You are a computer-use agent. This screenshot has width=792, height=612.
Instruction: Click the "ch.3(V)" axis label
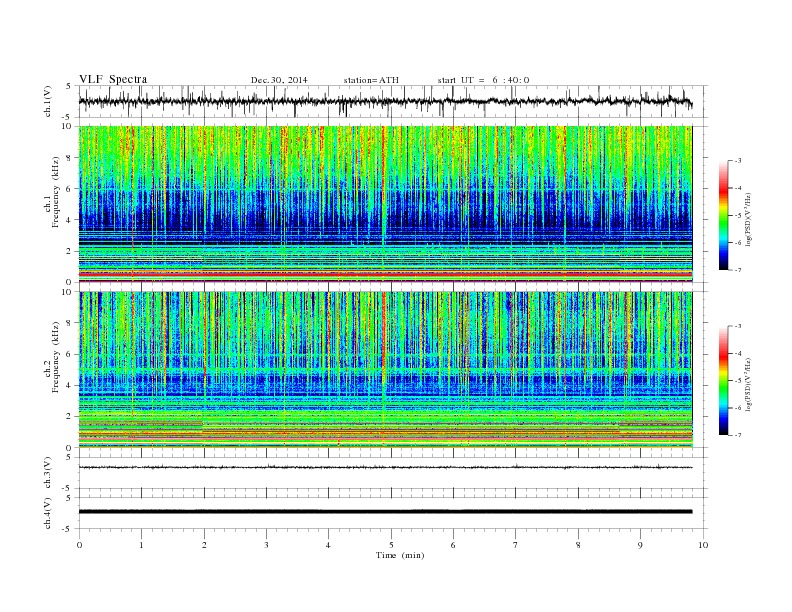tap(48, 473)
